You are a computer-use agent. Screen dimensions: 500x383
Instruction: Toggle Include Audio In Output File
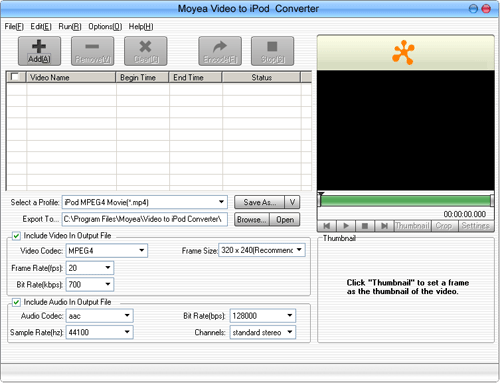pos(16,302)
